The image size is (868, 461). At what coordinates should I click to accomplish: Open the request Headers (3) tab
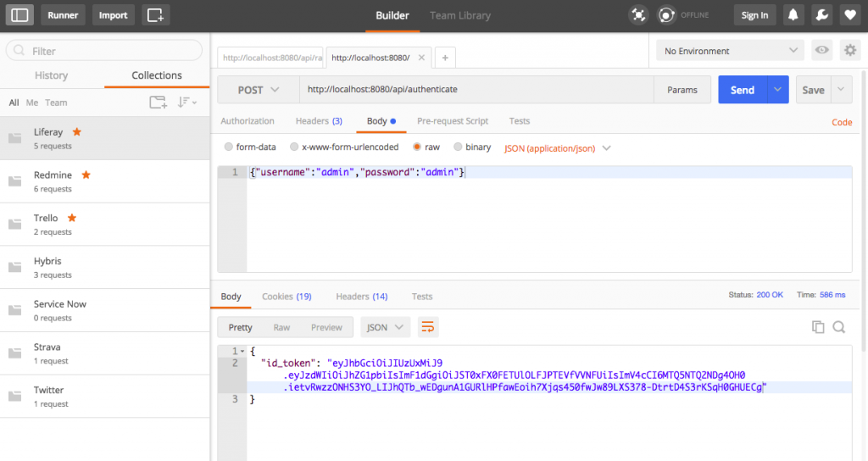[x=319, y=121]
